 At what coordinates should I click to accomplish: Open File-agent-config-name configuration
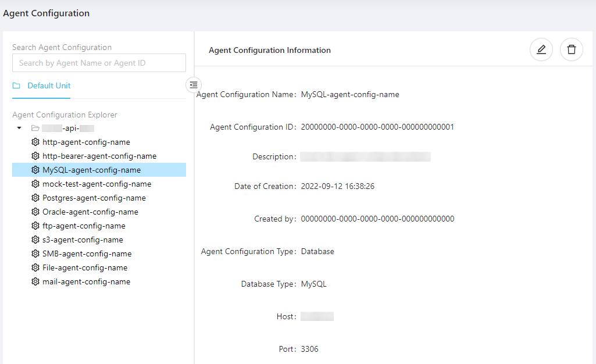tap(85, 267)
